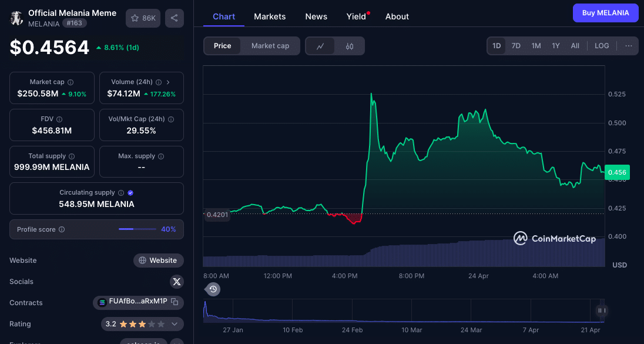The width and height of the screenshot is (644, 344).
Task: Click Market cap info icon
Action: tap(71, 82)
